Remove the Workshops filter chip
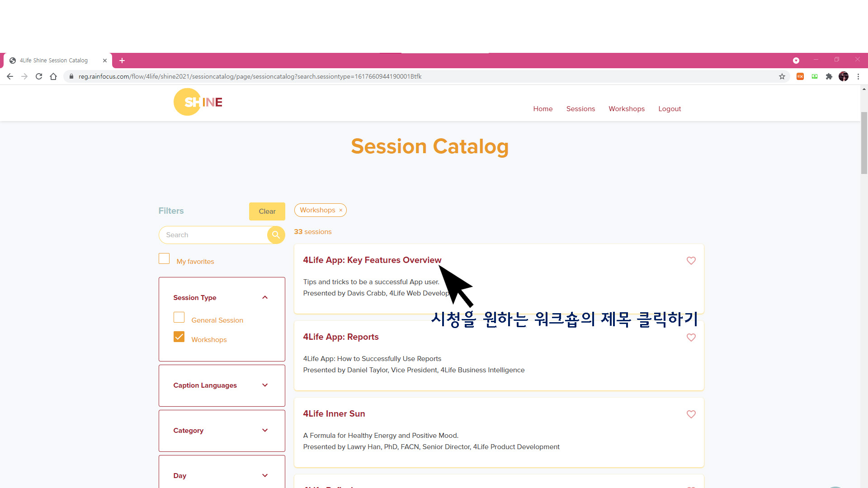Screen dimensions: 868x488 (x=341, y=210)
